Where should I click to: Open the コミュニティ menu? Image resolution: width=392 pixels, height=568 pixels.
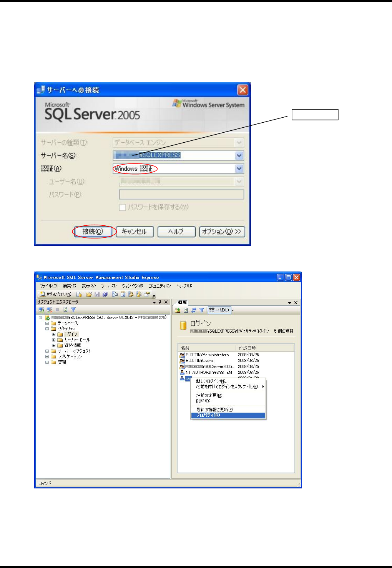tap(159, 286)
